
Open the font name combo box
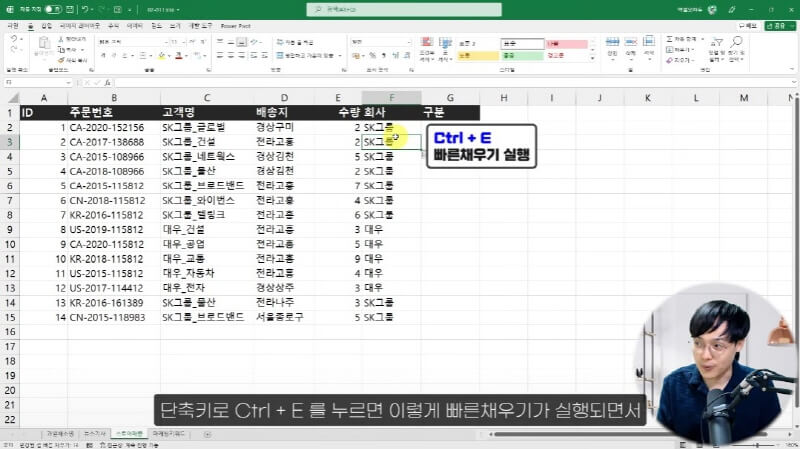point(133,42)
